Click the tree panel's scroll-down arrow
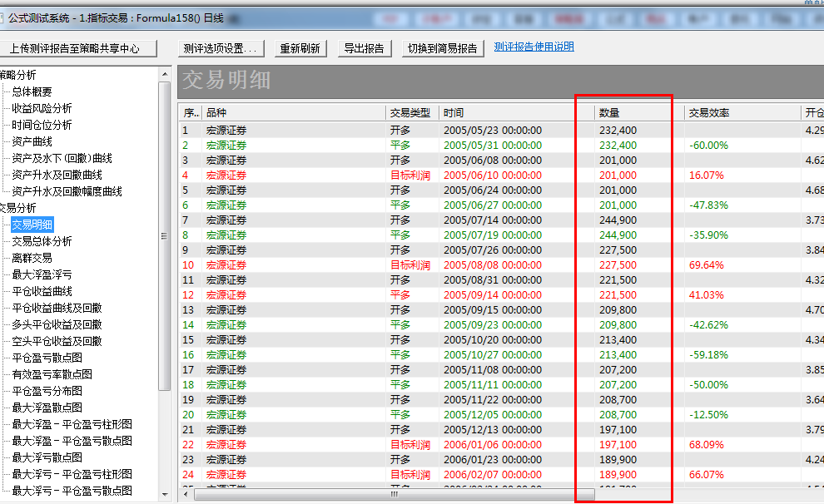 164,494
